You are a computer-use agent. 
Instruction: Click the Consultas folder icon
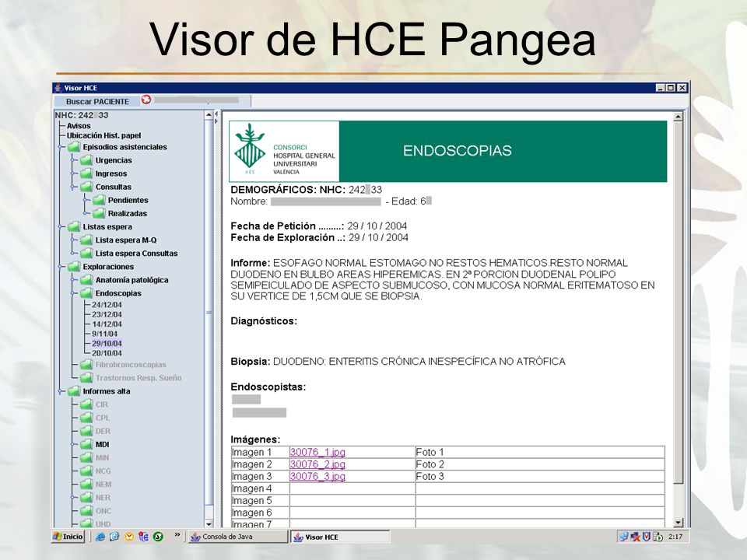pyautogui.click(x=86, y=187)
